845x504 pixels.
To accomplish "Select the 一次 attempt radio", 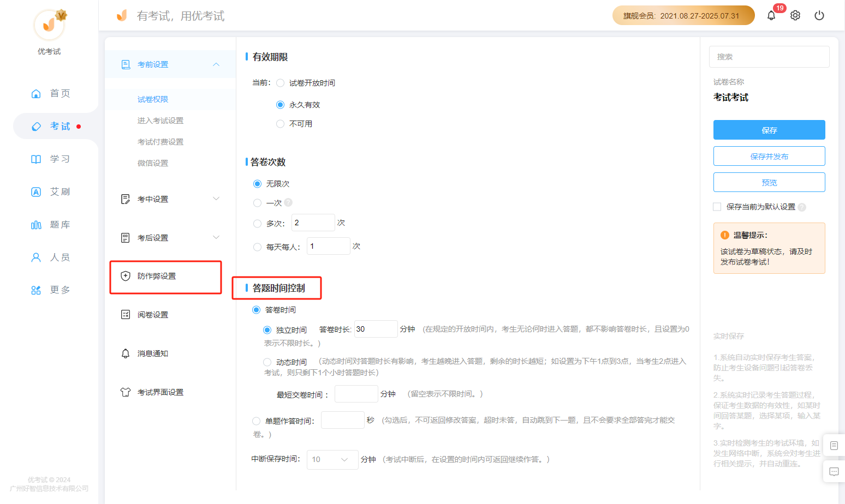I will (x=257, y=203).
